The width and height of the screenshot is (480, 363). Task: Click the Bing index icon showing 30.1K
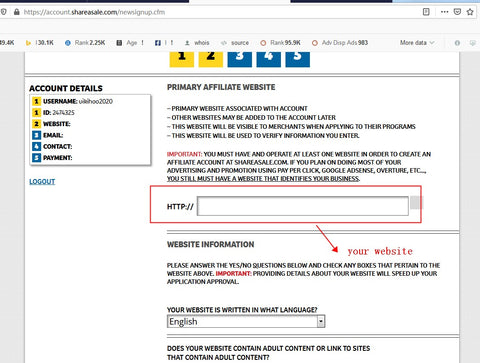click(x=28, y=43)
